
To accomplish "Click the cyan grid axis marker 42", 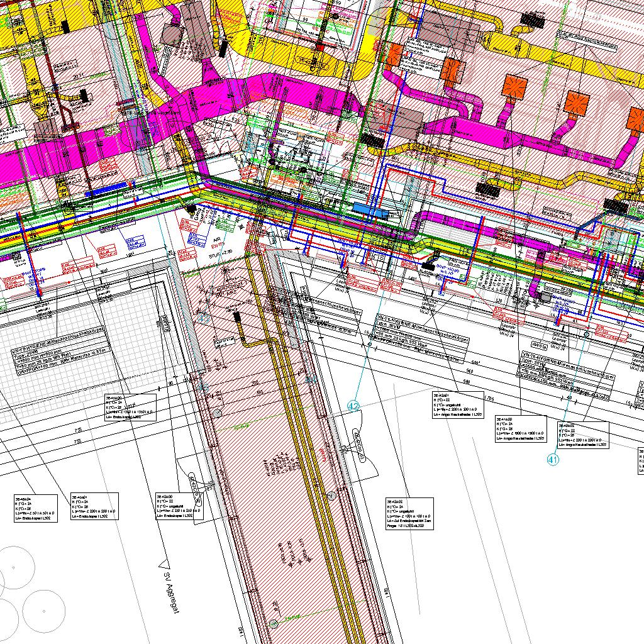I will [x=353, y=407].
